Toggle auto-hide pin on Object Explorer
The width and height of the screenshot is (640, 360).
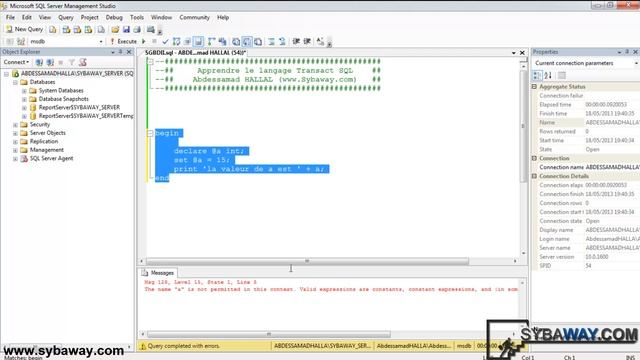[x=121, y=52]
